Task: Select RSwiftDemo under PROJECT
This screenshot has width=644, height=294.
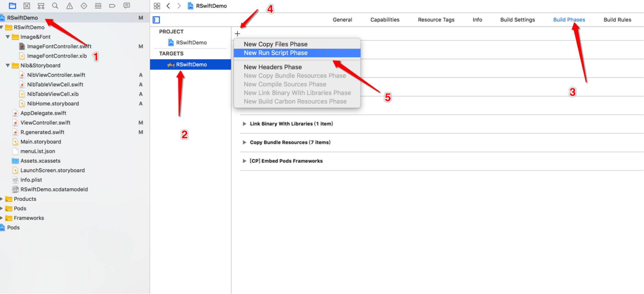Action: point(191,42)
